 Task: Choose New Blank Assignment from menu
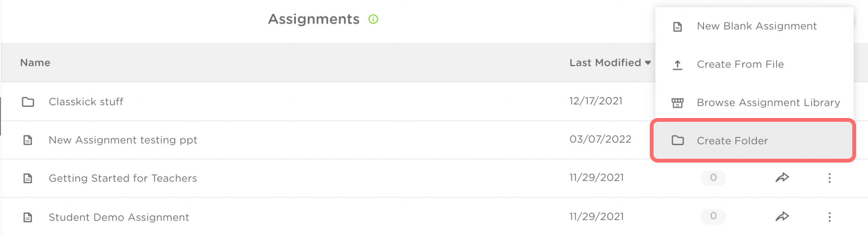coord(757,26)
